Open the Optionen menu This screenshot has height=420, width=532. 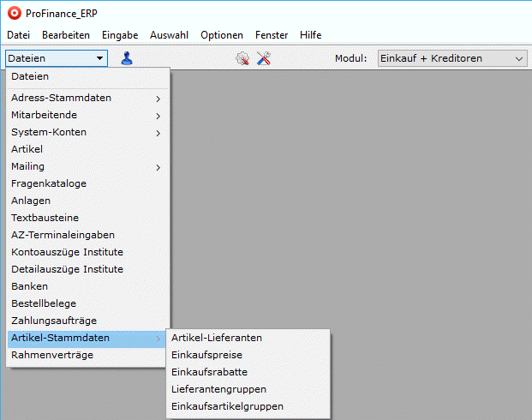(x=222, y=35)
